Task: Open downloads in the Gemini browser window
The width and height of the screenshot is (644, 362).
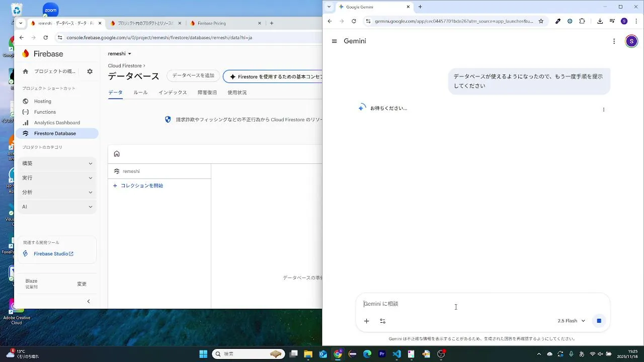Action: (x=600, y=21)
